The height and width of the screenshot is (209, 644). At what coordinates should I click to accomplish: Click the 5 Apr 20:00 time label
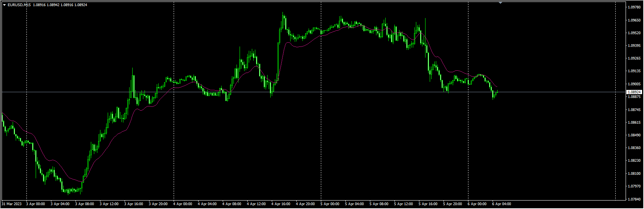coord(453,204)
